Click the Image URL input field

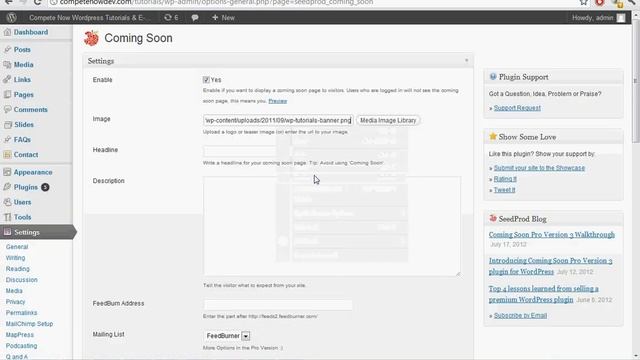click(278, 120)
